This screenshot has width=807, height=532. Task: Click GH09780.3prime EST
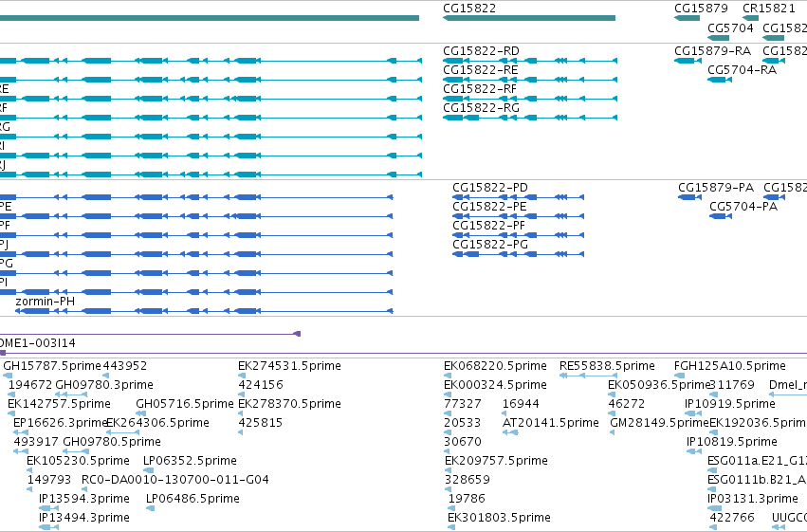71,394
